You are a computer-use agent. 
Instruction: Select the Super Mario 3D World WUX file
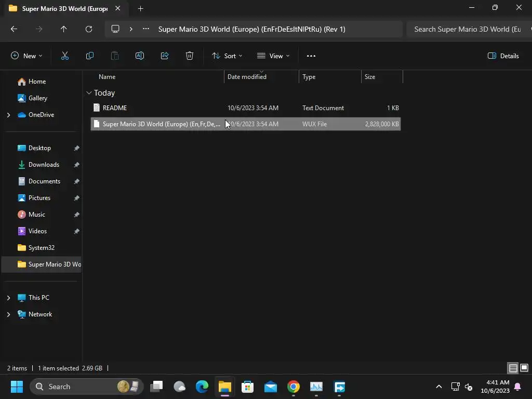pyautogui.click(x=246, y=124)
